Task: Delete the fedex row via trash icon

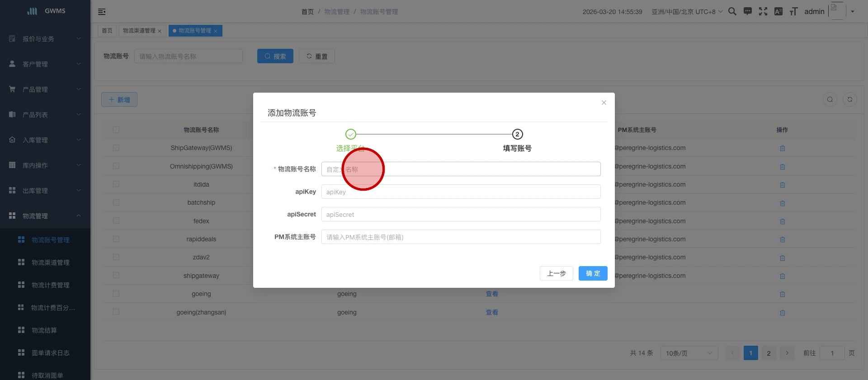Action: 783,221
